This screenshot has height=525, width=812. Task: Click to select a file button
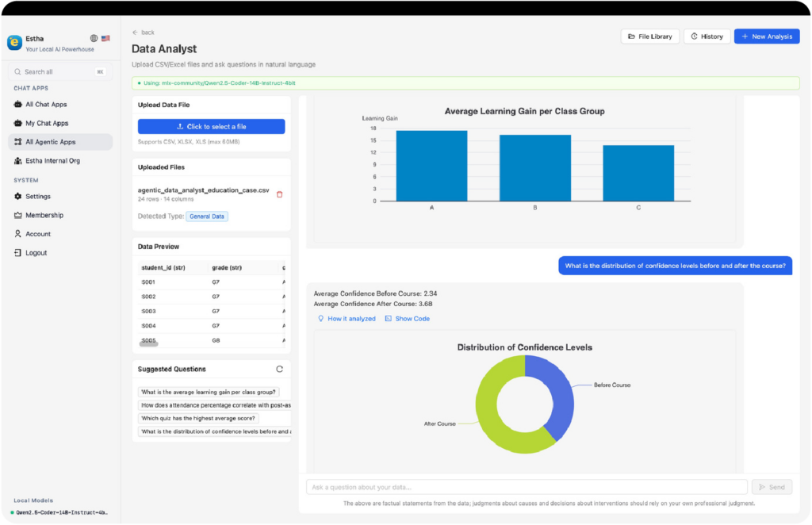211,127
